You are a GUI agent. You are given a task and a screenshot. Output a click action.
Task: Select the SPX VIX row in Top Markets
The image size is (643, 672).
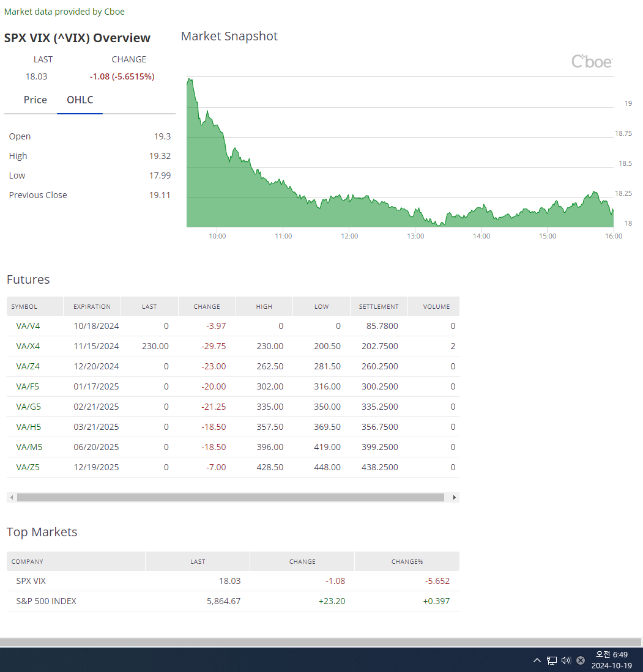232,581
